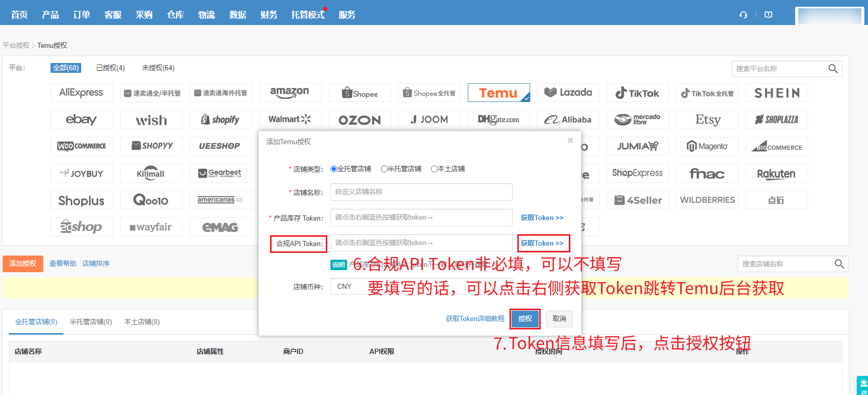Click the platform search magnifier icon
868x395 pixels.
click(833, 69)
